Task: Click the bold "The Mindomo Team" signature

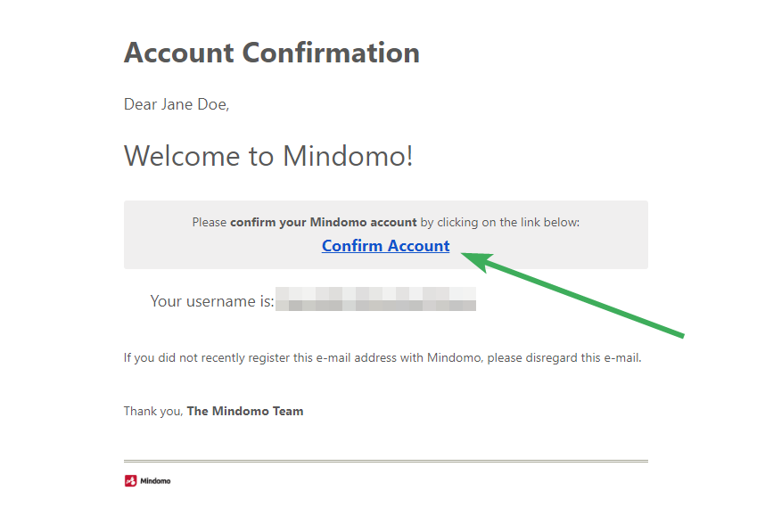Action: 245,411
